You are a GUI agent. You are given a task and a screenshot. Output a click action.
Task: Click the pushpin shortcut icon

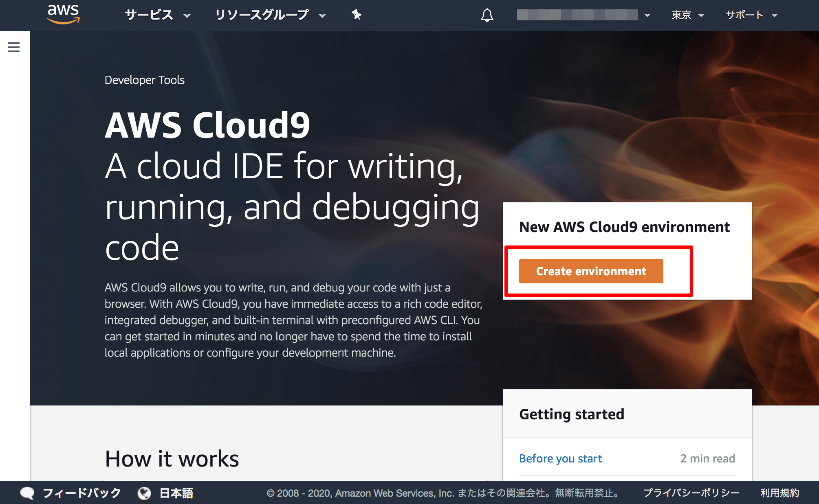(x=357, y=15)
